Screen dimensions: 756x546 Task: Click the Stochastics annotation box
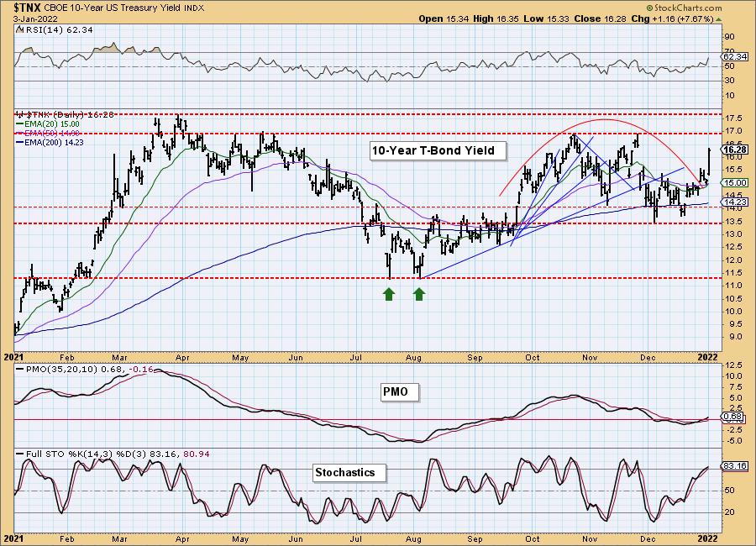[x=349, y=472]
